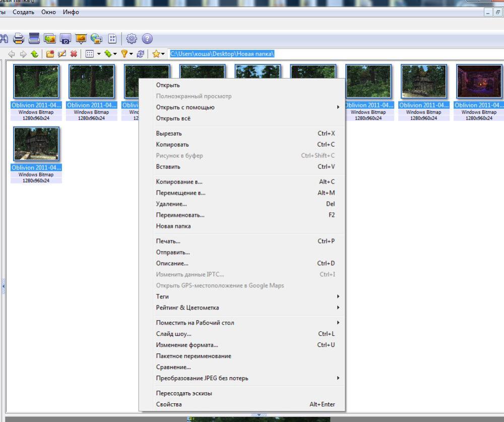504x422 pixels.
Task: Select 'Пересоздать эскизы' menu entry
Action: [242, 393]
